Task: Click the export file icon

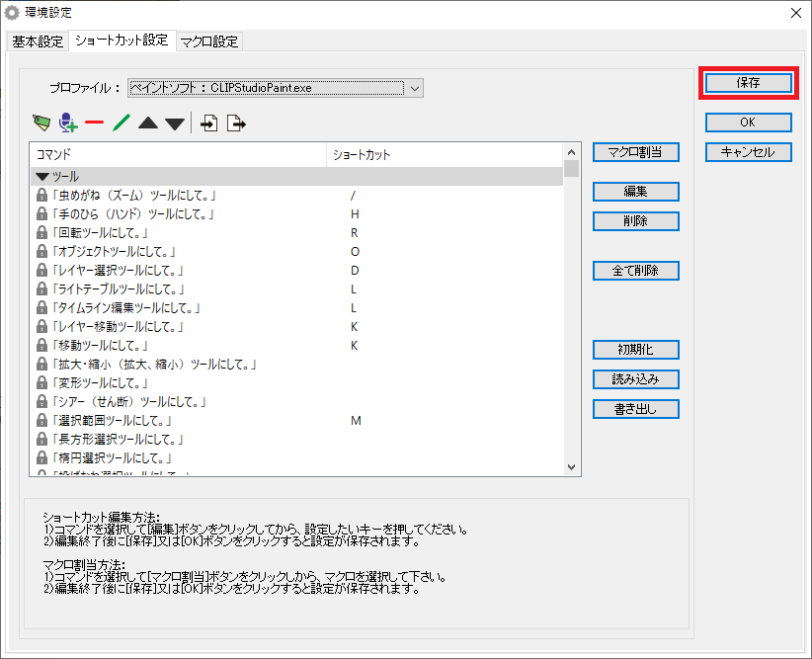Action: (236, 124)
